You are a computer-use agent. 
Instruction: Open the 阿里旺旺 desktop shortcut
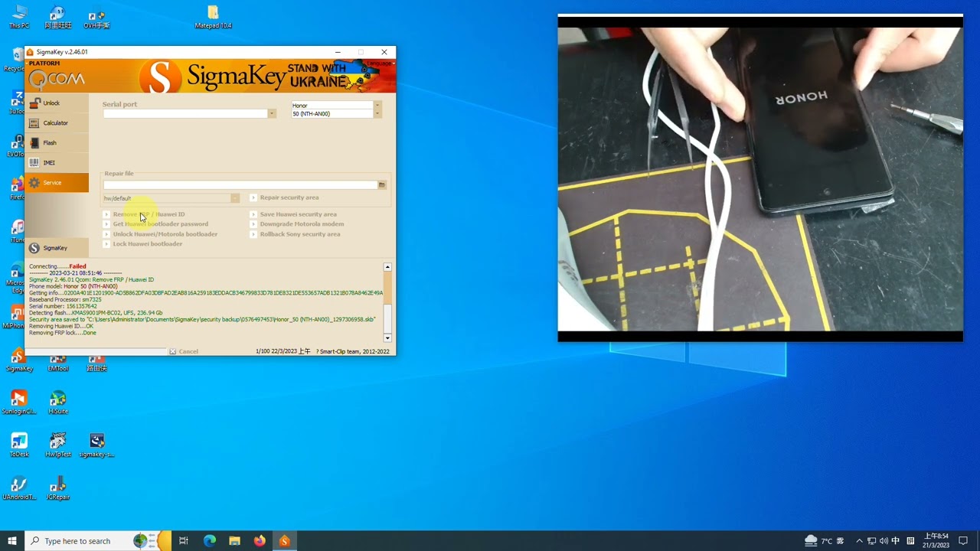pyautogui.click(x=57, y=18)
